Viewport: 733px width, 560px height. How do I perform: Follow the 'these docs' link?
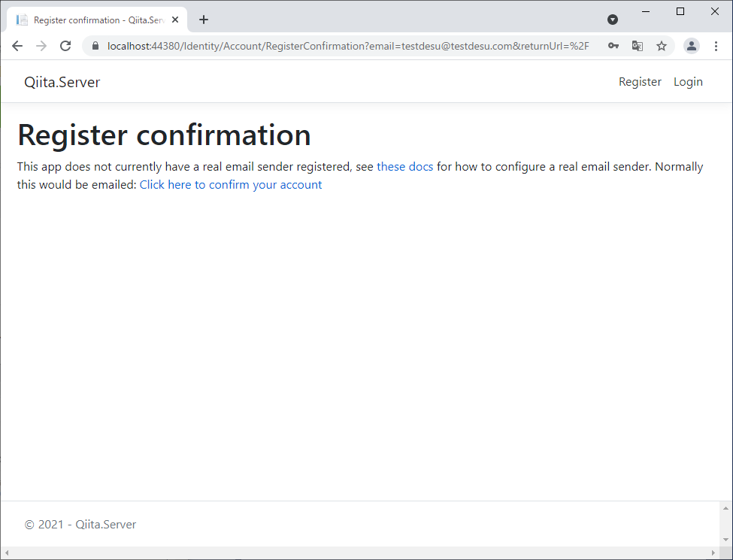pos(404,166)
